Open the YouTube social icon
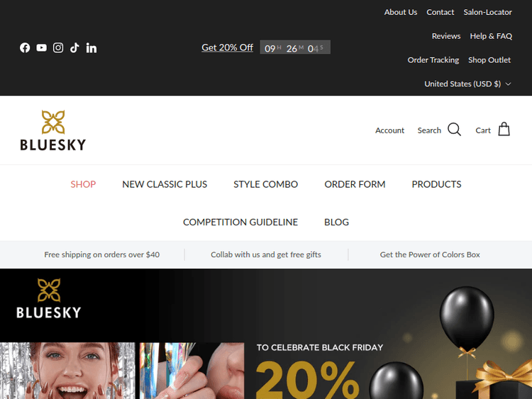This screenshot has height=399, width=532. coord(41,47)
